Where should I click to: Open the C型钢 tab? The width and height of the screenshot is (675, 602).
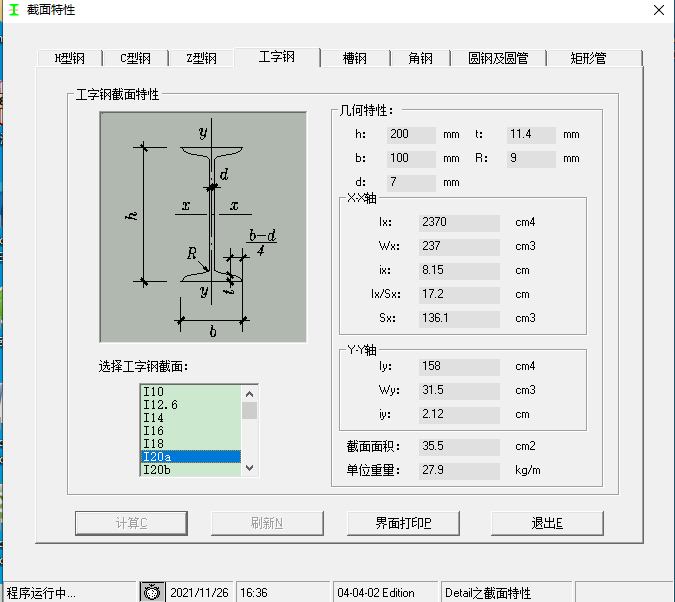click(x=136, y=58)
